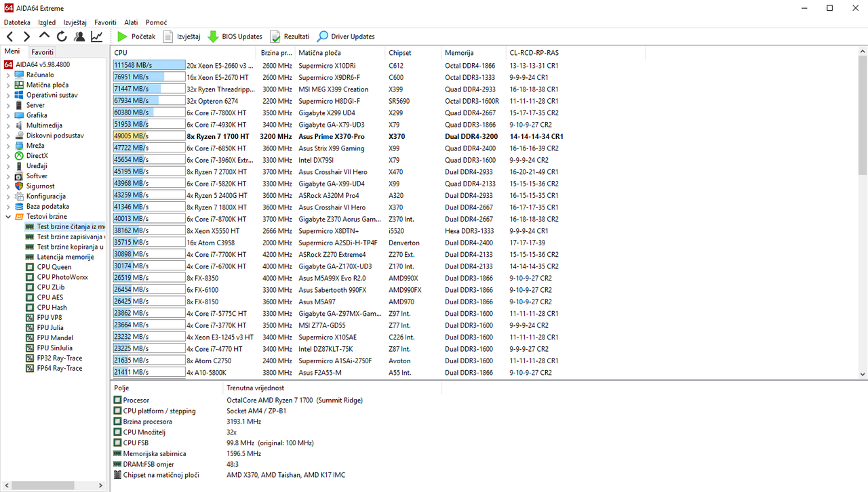Image resolution: width=868 pixels, height=492 pixels.
Task: Click the Polje column header
Action: click(x=167, y=388)
